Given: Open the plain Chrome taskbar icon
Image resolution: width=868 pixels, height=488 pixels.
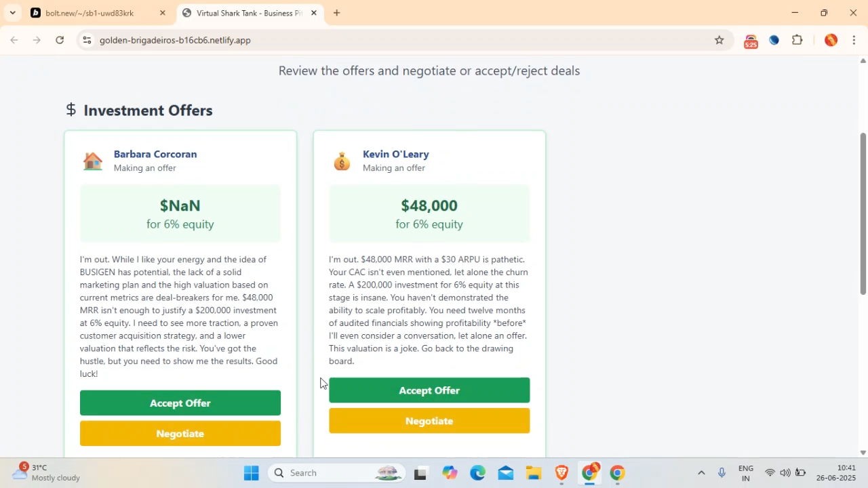Looking at the screenshot, I should point(617,473).
